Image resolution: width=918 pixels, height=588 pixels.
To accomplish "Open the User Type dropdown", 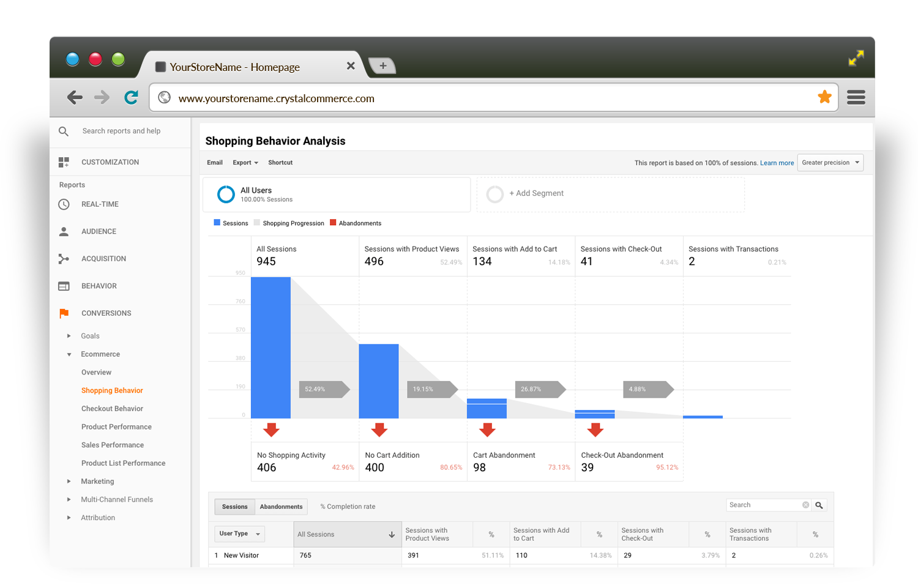I will pos(239,534).
